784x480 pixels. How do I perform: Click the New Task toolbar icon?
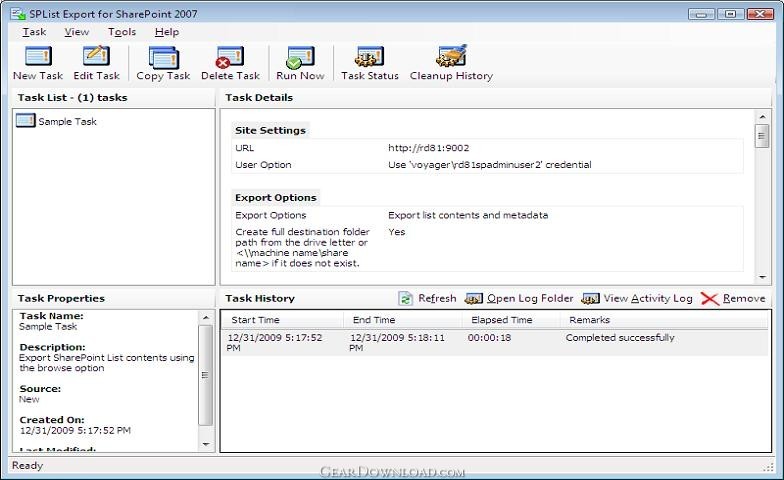(x=38, y=56)
